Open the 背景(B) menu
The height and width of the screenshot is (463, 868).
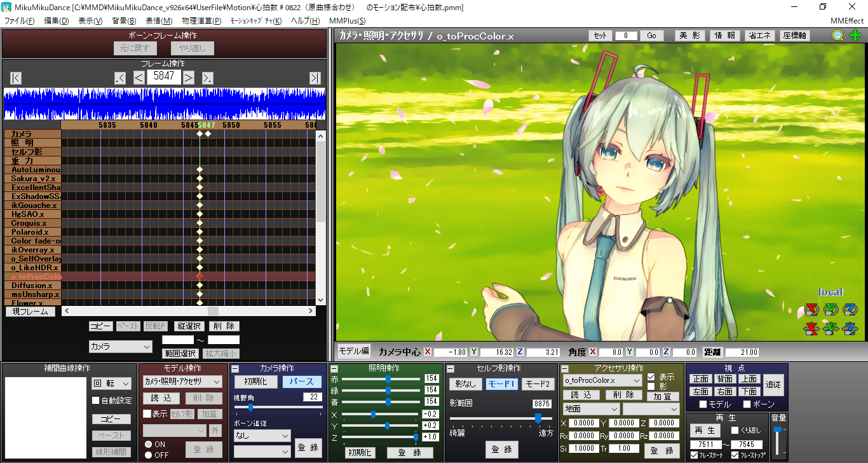(x=125, y=21)
